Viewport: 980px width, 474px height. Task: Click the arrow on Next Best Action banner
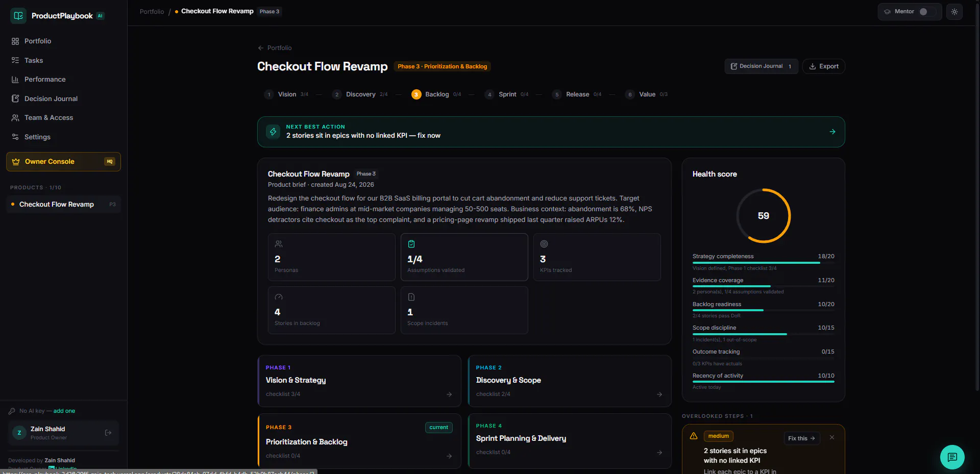pyautogui.click(x=832, y=132)
